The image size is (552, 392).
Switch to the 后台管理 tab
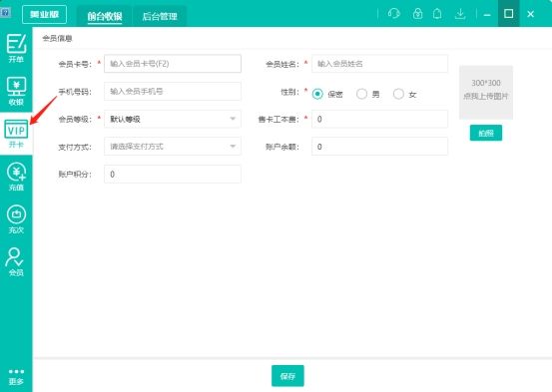tap(160, 16)
